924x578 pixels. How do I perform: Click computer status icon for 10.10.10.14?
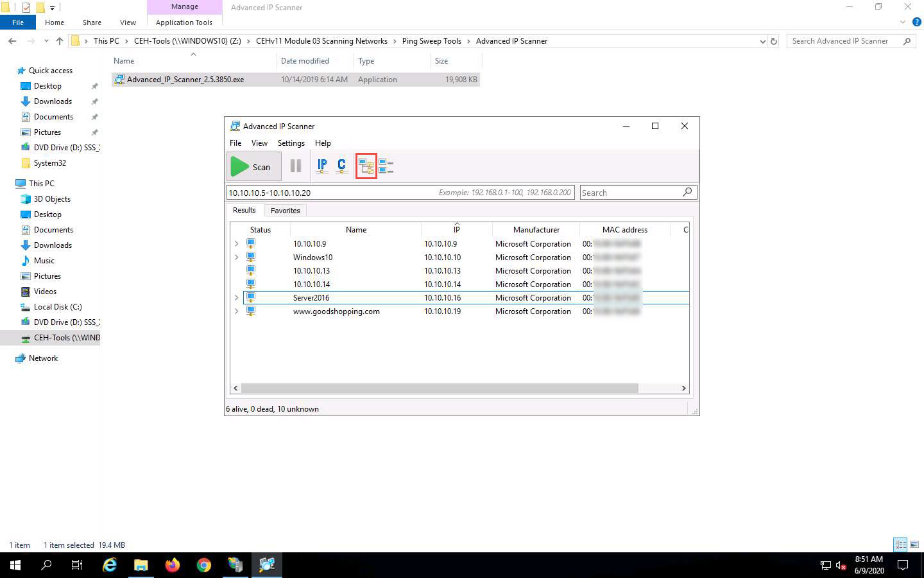point(251,285)
